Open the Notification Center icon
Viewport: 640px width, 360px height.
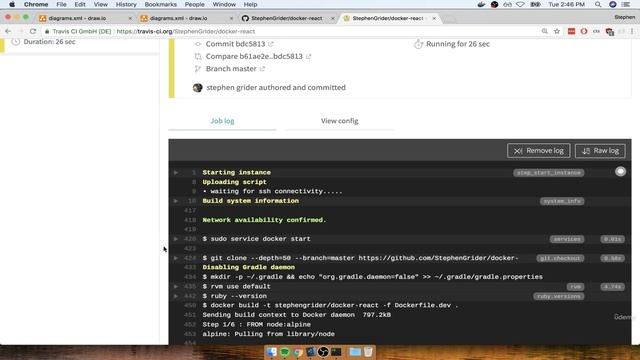pos(626,4)
